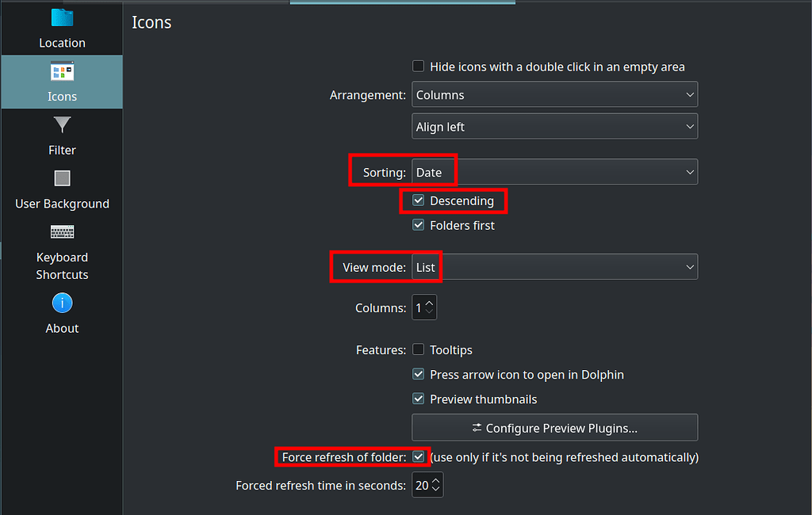This screenshot has width=812, height=515.
Task: Open the Align left dropdown
Action: tap(554, 125)
